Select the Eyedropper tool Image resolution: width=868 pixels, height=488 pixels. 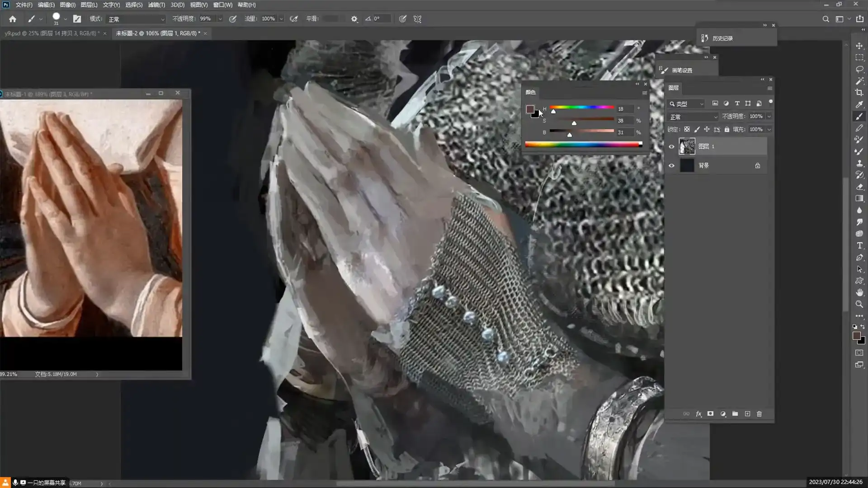click(859, 104)
